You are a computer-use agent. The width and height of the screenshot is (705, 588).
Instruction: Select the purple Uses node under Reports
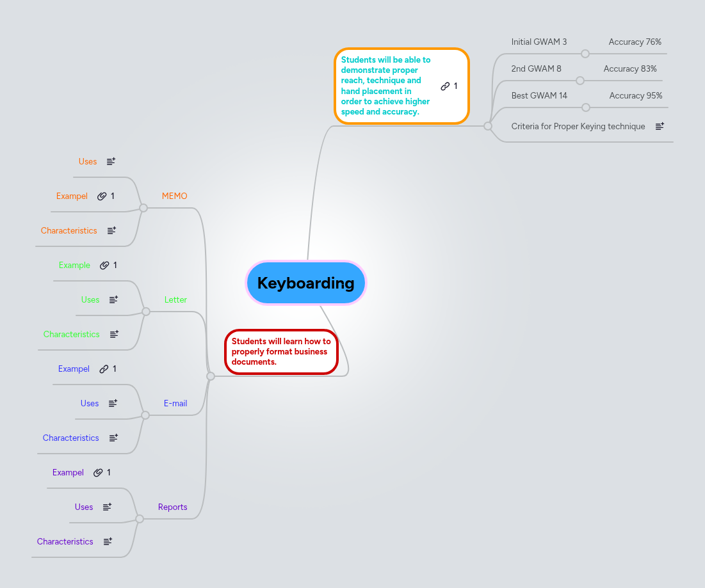click(x=84, y=507)
